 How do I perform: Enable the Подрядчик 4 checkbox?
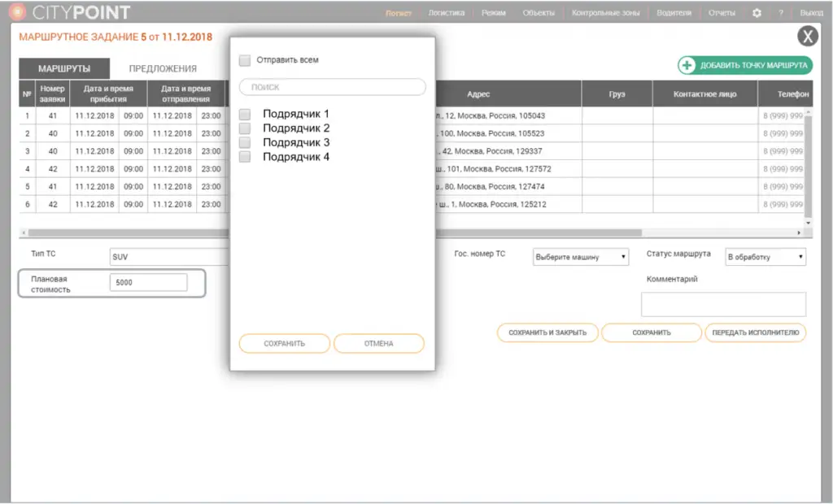click(245, 157)
